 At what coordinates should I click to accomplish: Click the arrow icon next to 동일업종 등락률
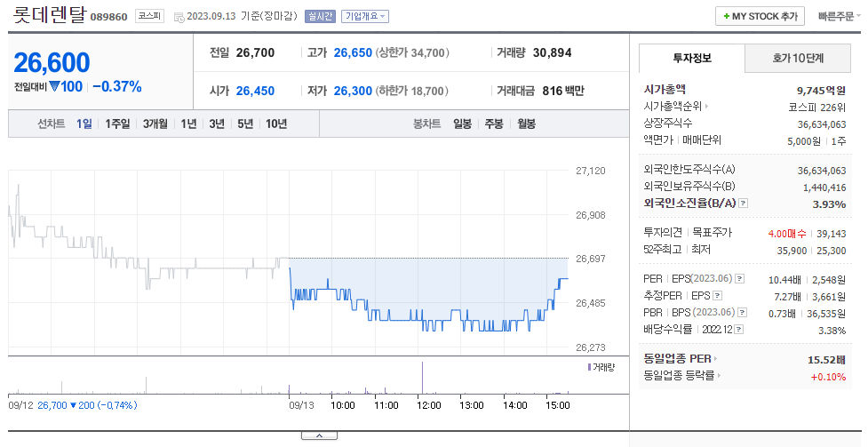click(719, 376)
